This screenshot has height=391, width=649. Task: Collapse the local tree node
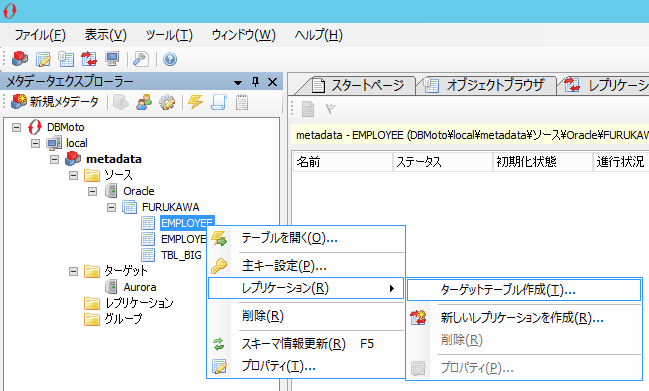36,143
